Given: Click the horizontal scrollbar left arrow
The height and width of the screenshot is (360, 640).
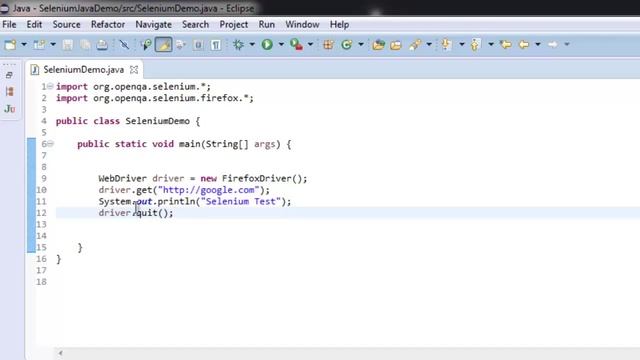Looking at the screenshot, I should (x=60, y=353).
